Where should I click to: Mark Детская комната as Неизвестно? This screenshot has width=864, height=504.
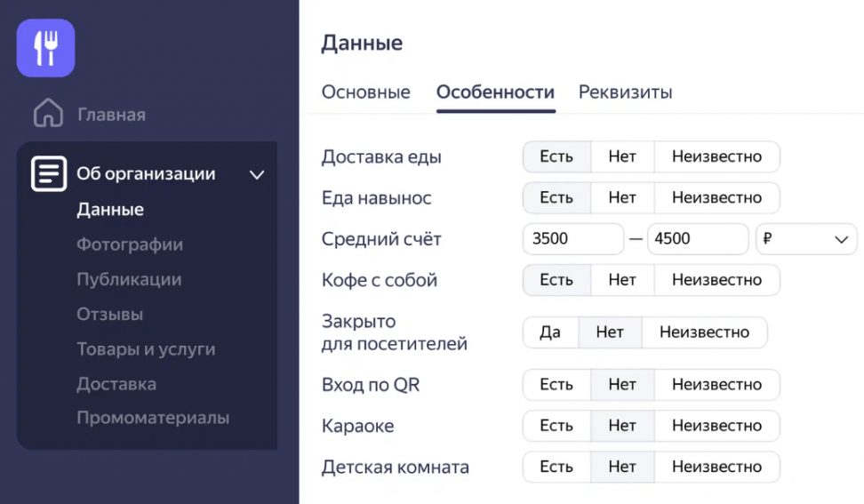point(716,467)
